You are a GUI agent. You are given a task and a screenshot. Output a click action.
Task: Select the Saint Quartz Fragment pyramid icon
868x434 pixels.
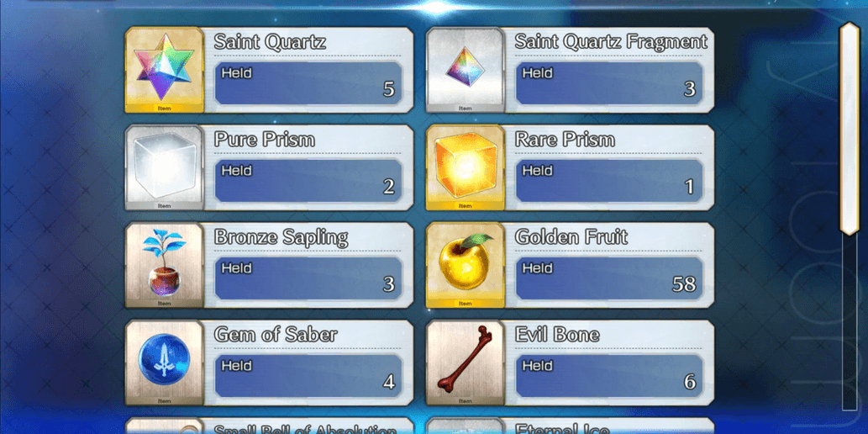(x=465, y=71)
